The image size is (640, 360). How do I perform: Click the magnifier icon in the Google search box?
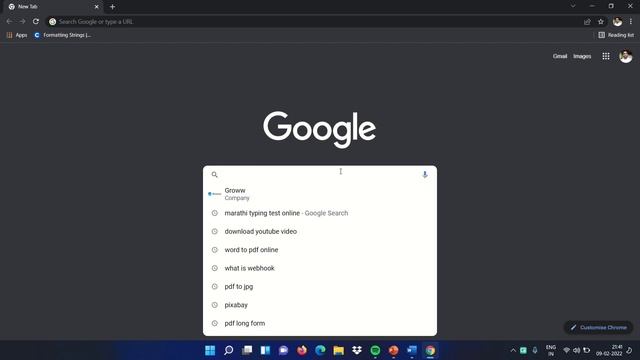[215, 175]
